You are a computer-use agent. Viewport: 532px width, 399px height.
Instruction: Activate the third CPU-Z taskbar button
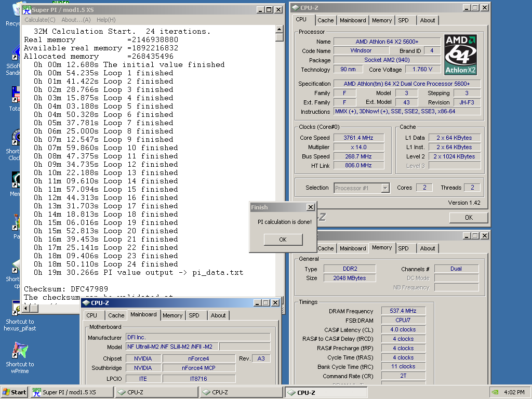(326, 392)
